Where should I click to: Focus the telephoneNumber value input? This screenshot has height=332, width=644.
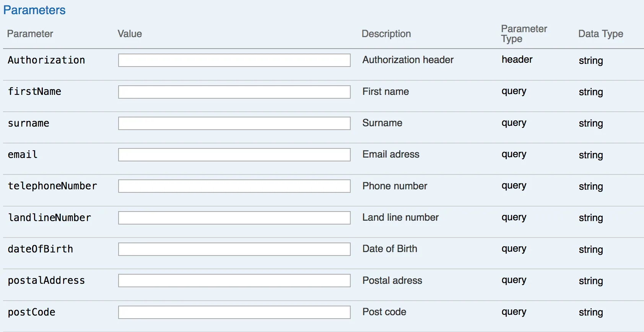234,186
